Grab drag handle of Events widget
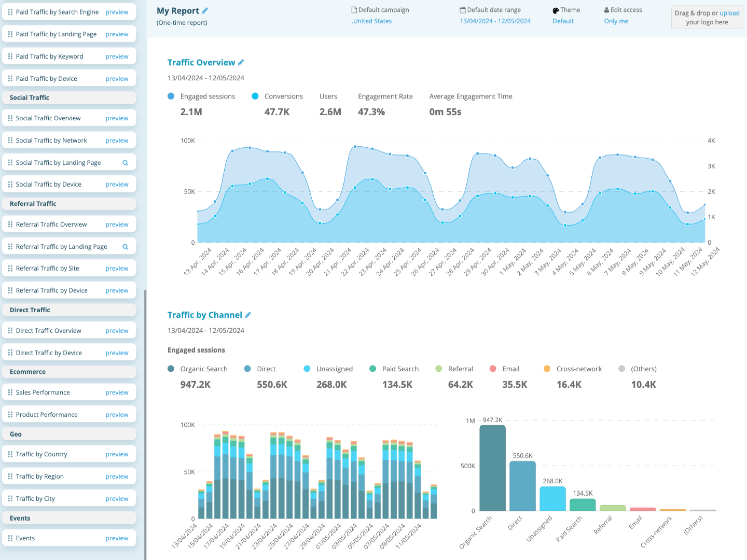Screen dimensions: 747x560 point(10,538)
